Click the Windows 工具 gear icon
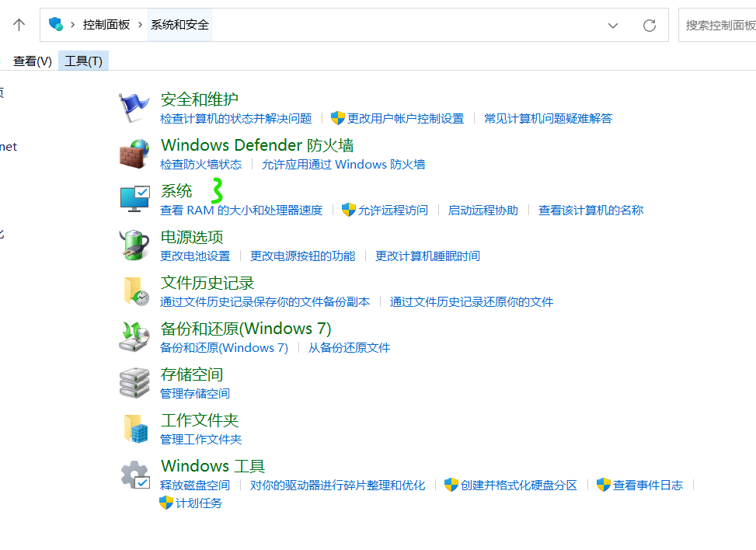 point(134,474)
